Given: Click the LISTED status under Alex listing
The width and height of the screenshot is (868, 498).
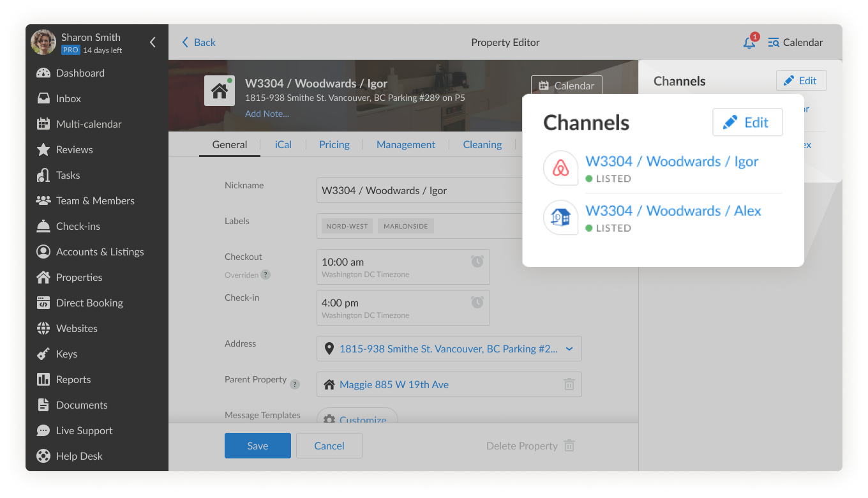Looking at the screenshot, I should click(x=608, y=228).
